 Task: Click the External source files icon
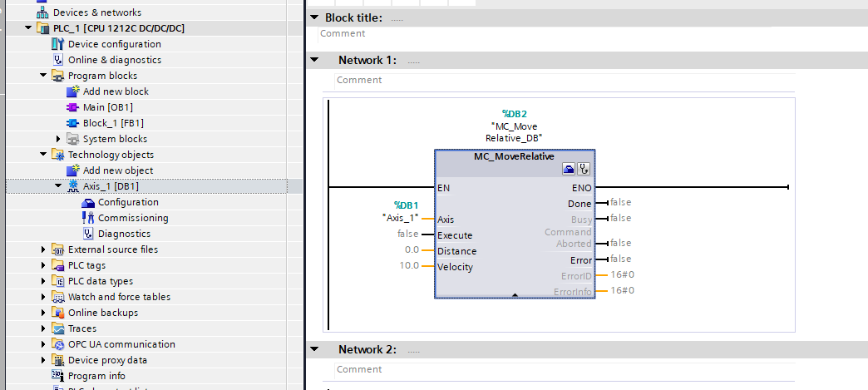(57, 249)
